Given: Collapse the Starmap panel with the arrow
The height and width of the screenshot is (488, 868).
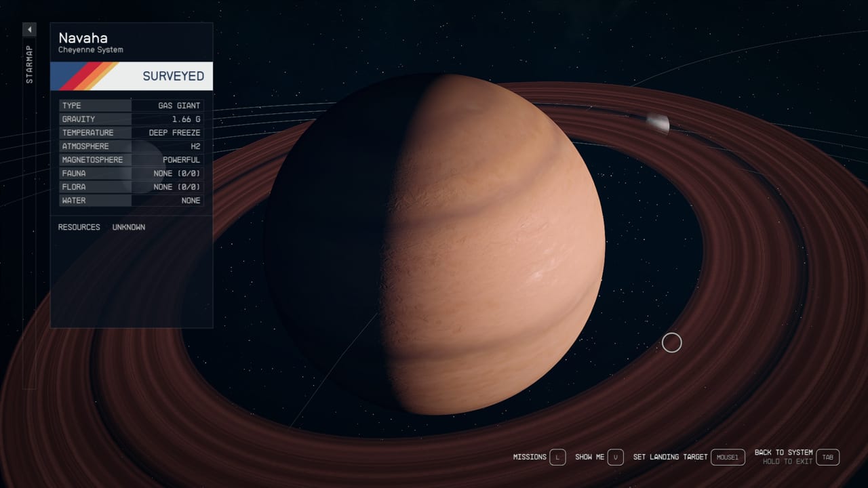Looking at the screenshot, I should [x=29, y=30].
